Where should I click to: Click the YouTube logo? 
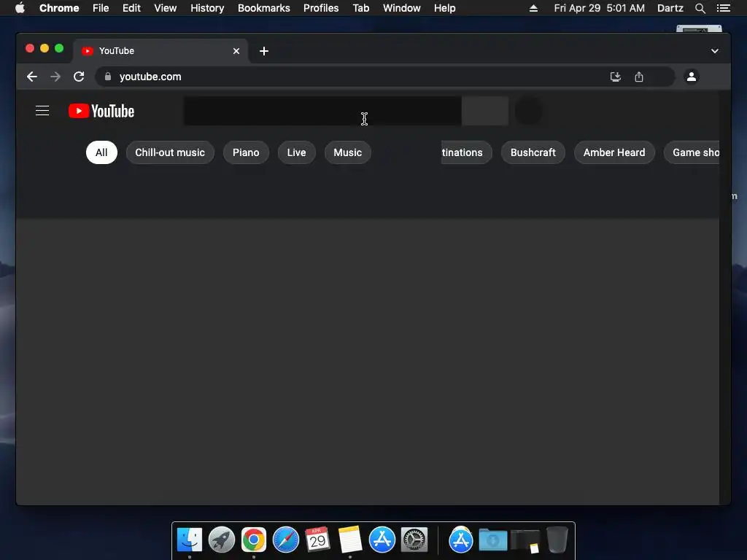(x=101, y=111)
